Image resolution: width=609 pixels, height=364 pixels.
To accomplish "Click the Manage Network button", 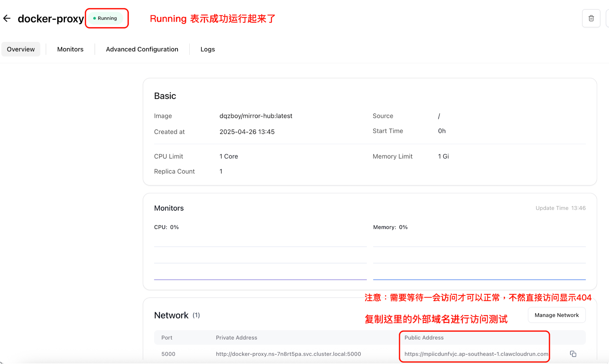I will click(556, 315).
